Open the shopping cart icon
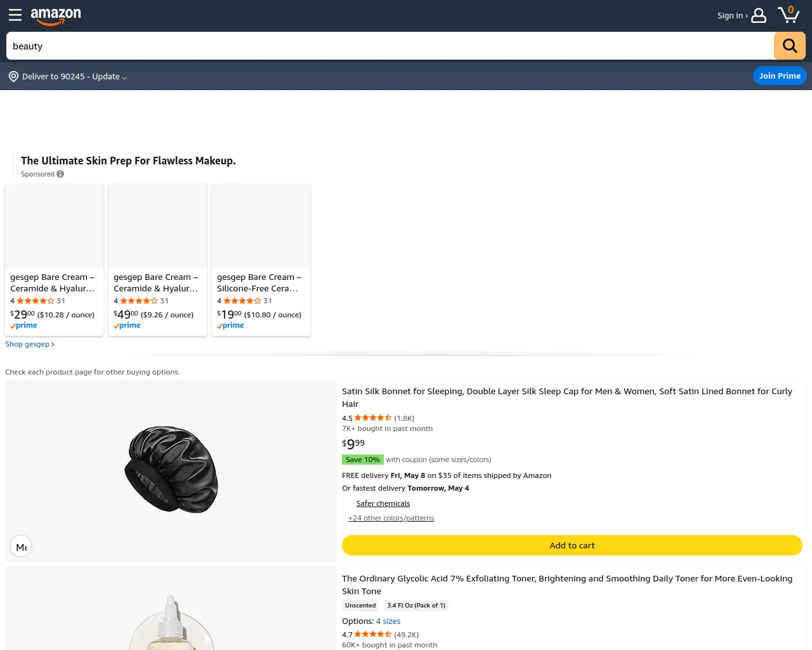The width and height of the screenshot is (812, 650). tap(789, 15)
